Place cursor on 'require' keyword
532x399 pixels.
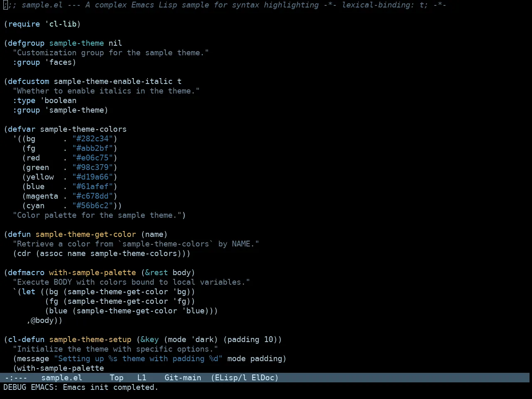point(24,24)
